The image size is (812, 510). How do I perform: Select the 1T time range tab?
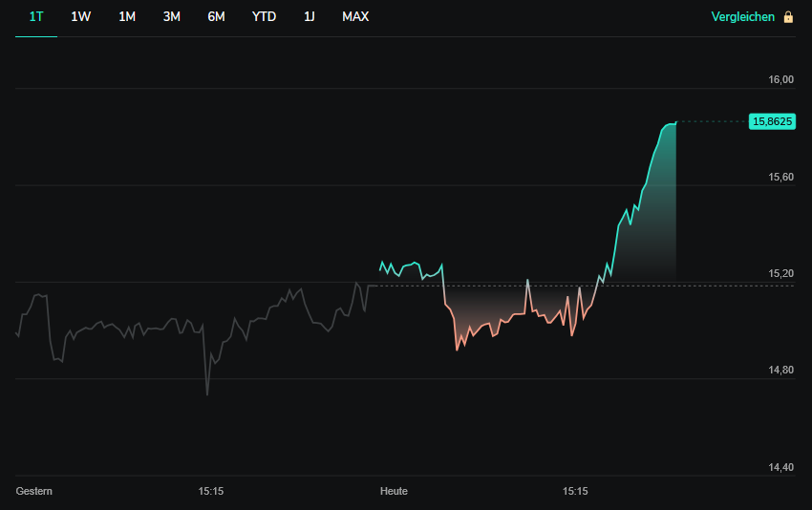point(36,17)
